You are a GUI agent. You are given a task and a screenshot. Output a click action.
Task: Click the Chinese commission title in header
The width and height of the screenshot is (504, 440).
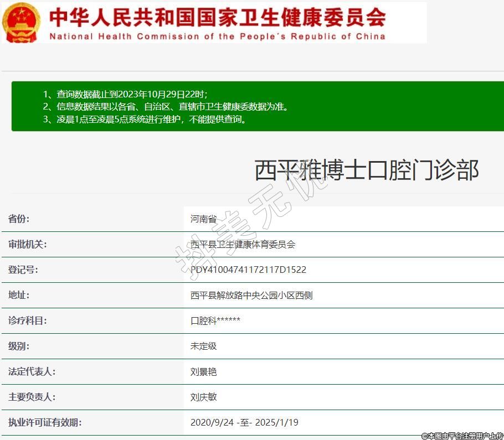coord(217,17)
